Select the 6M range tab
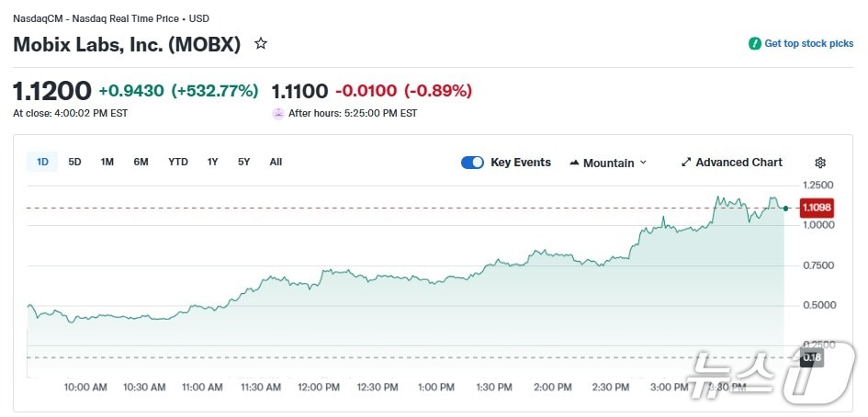Viewport: 868px width, 417px height. click(141, 162)
